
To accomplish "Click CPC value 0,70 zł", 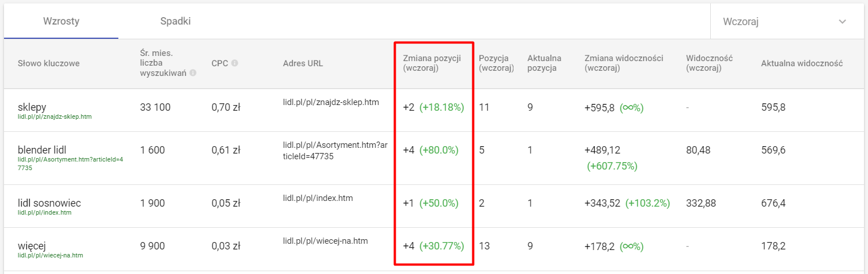I will point(226,107).
